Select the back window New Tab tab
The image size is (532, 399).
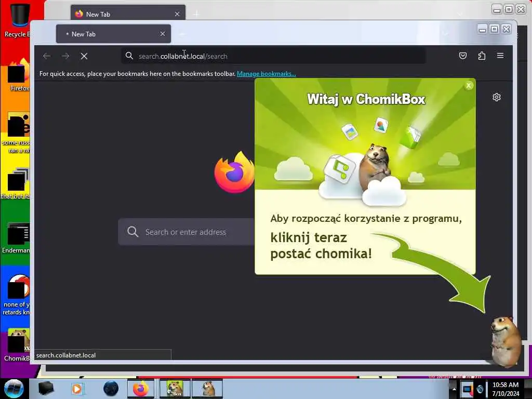(x=128, y=13)
